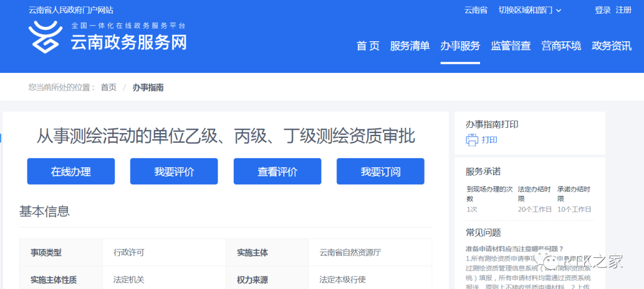Click the 在线办理 button
The width and height of the screenshot is (644, 289).
[71, 171]
